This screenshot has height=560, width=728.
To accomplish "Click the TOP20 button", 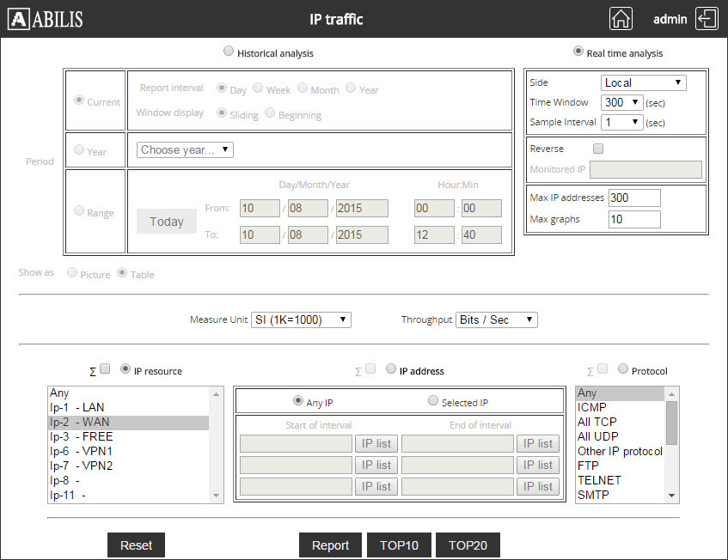I will pyautogui.click(x=468, y=545).
